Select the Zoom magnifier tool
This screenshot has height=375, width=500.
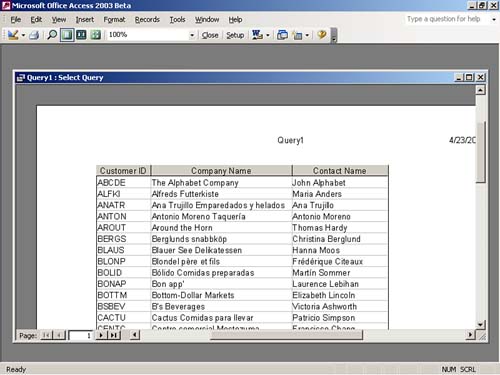click(52, 35)
